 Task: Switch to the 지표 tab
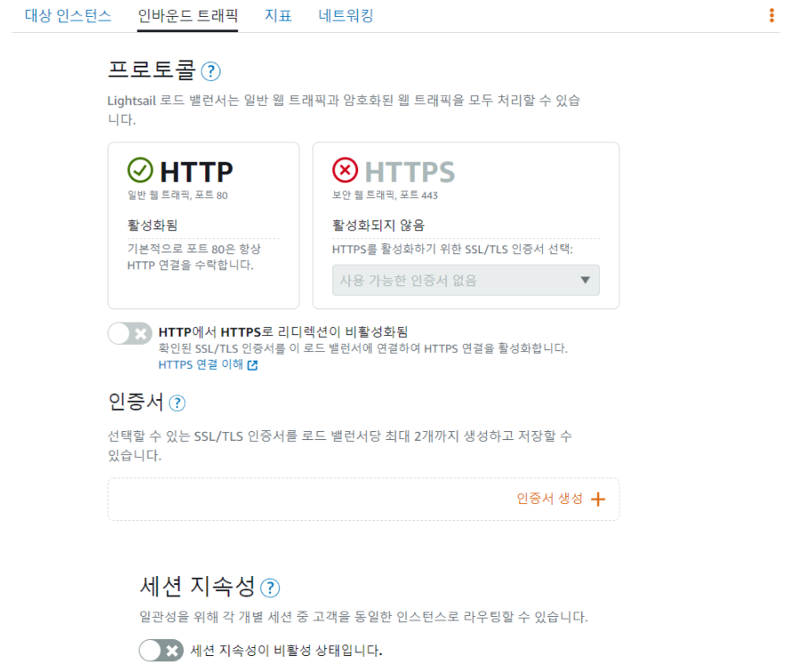click(x=278, y=16)
